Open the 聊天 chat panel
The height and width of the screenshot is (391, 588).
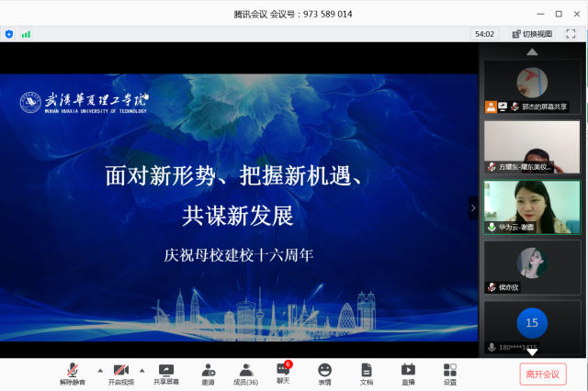(283, 374)
